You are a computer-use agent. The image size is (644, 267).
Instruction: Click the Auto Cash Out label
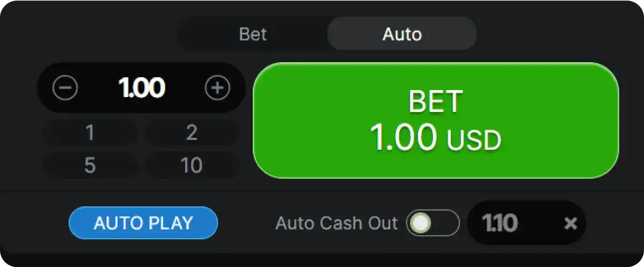coord(336,223)
